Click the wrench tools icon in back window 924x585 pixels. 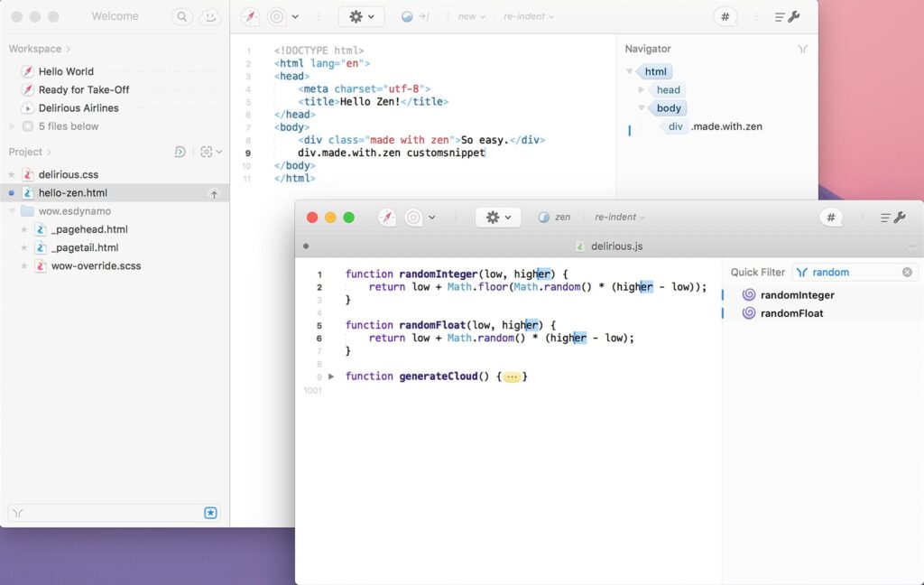[x=794, y=16]
